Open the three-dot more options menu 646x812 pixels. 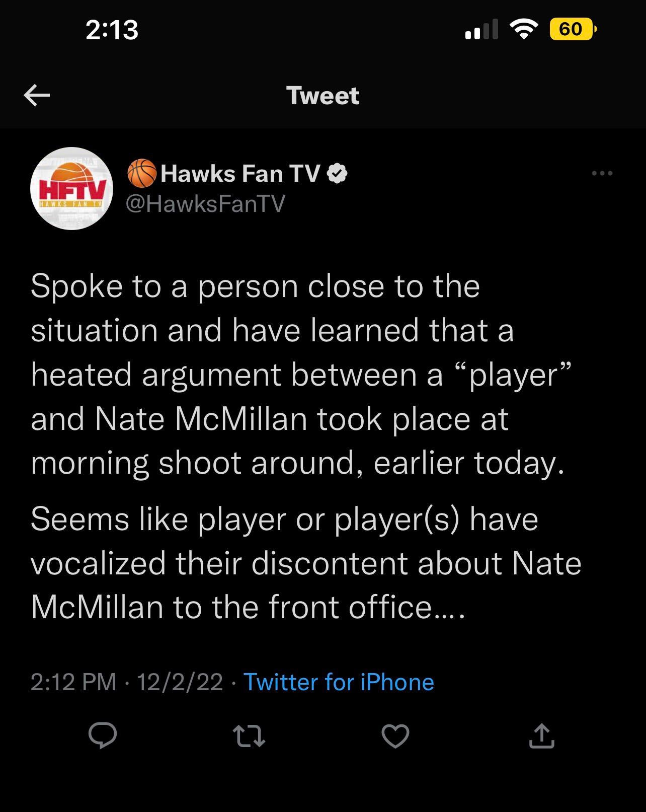tap(602, 173)
